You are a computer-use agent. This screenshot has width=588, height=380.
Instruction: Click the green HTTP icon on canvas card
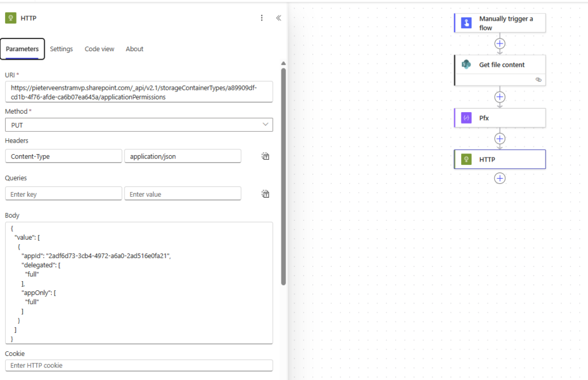point(466,159)
